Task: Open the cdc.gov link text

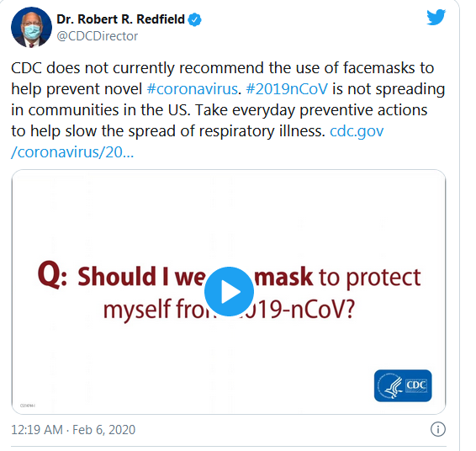Action: click(x=357, y=131)
